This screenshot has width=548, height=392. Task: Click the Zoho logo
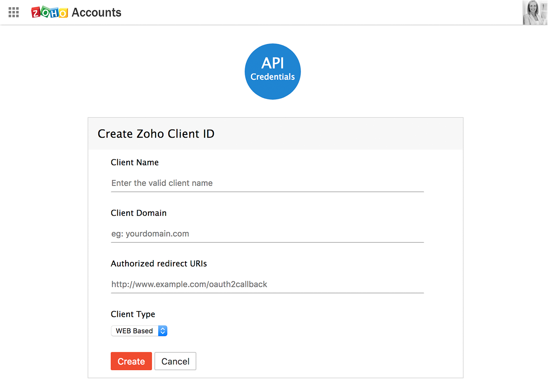pyautogui.click(x=49, y=12)
